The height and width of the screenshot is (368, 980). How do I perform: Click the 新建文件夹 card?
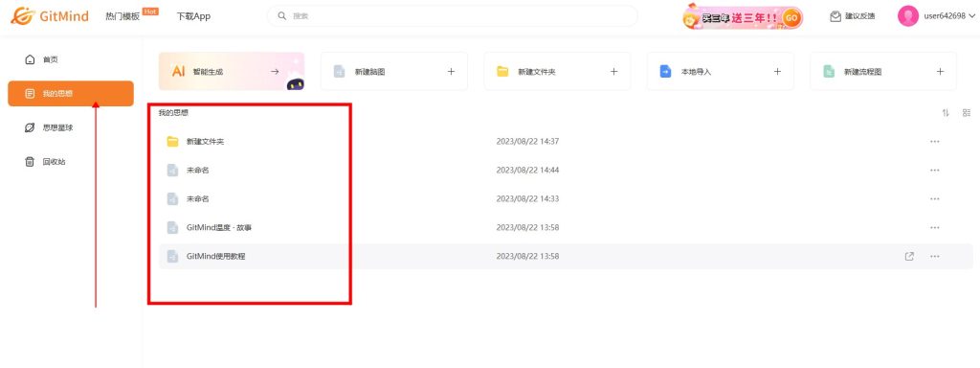558,71
